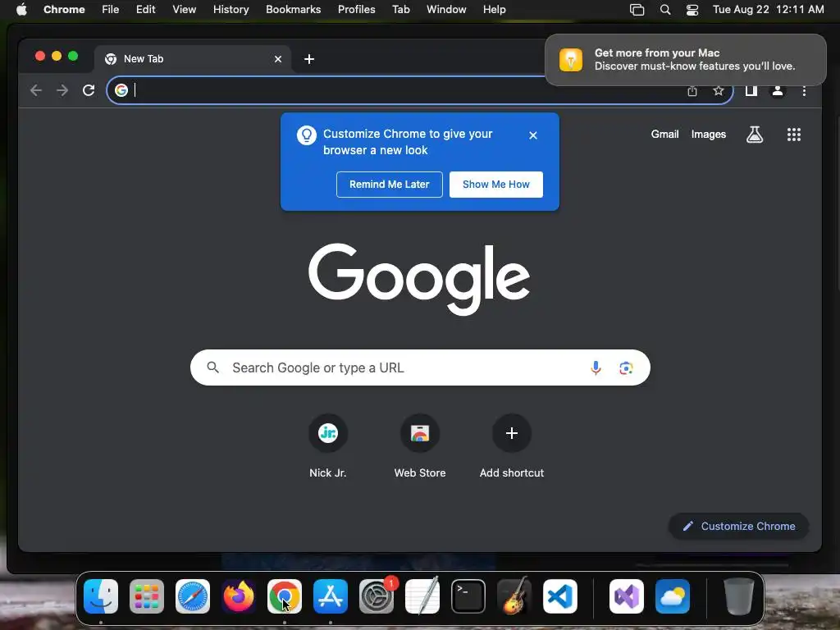Click the browser back arrow

[36, 90]
